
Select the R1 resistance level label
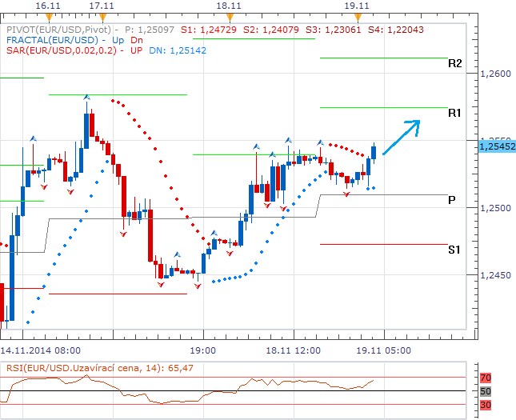(x=454, y=113)
